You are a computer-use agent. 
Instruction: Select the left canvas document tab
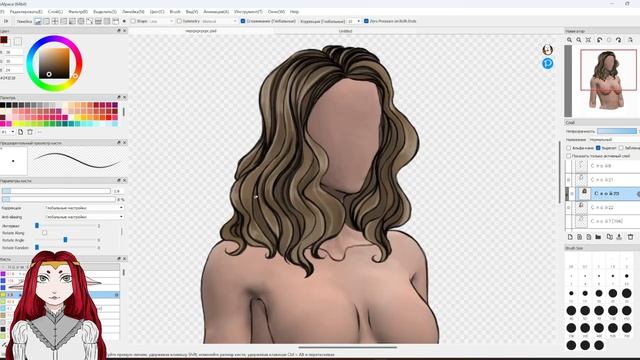(201, 31)
